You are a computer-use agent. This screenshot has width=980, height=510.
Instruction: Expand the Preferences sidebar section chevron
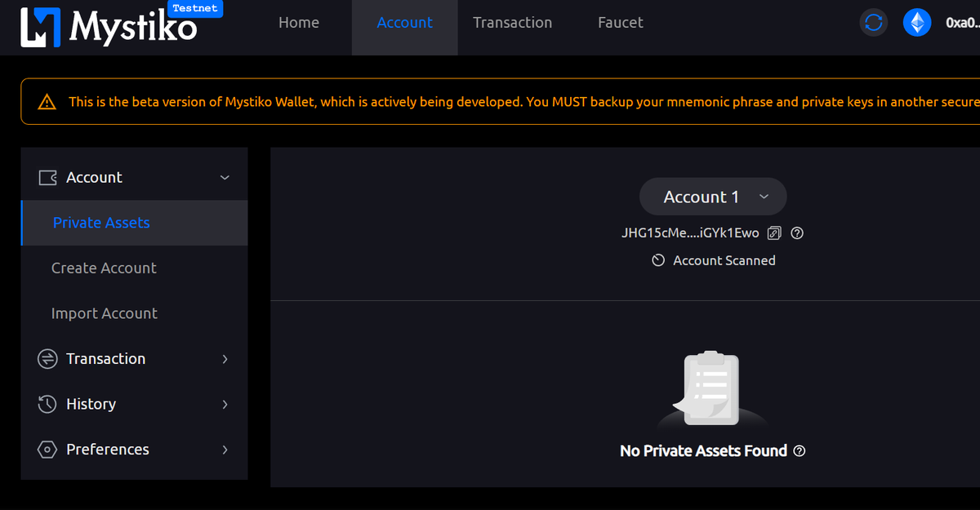pyautogui.click(x=225, y=450)
